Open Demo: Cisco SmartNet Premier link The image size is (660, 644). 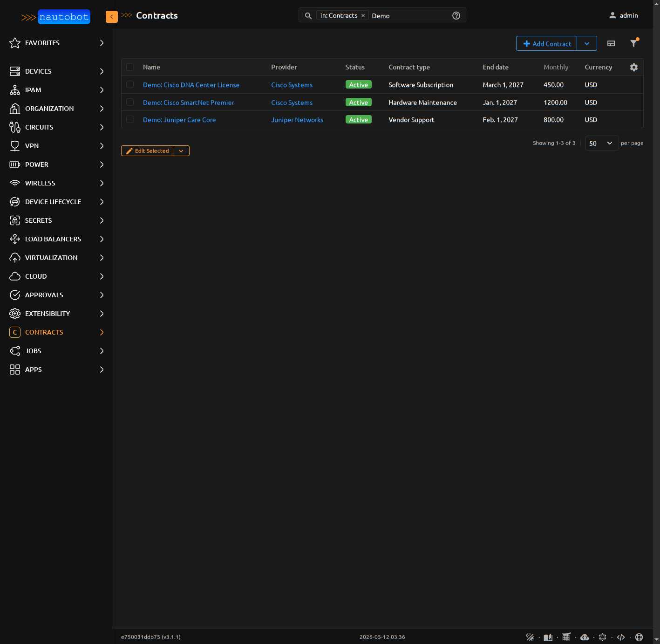[189, 103]
